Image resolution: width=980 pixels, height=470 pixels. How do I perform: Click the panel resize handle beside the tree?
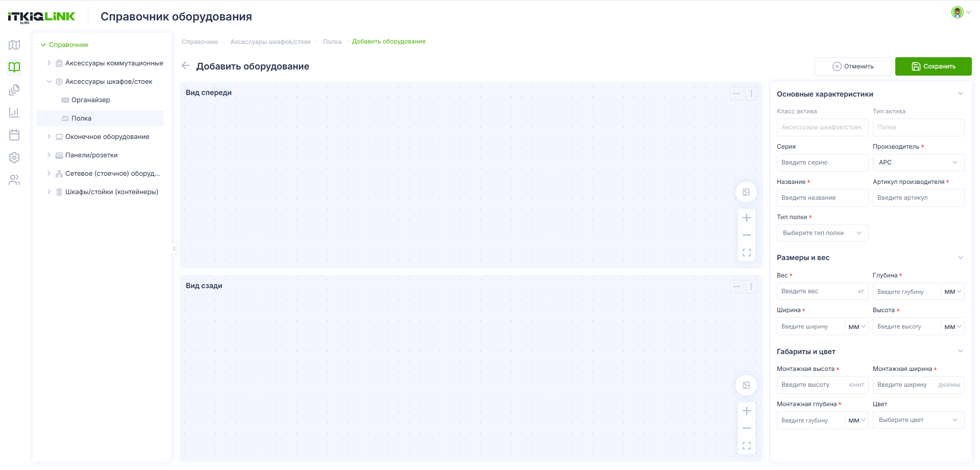click(174, 248)
